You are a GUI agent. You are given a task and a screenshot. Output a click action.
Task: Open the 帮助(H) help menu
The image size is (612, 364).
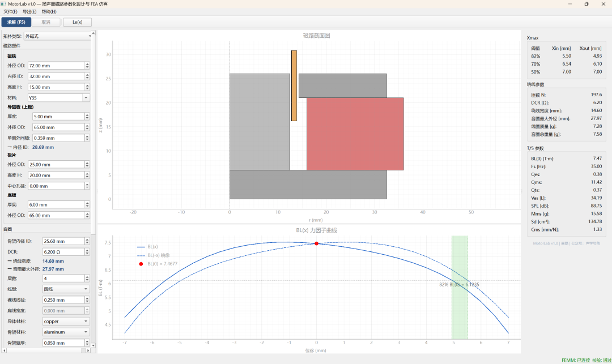[49, 11]
